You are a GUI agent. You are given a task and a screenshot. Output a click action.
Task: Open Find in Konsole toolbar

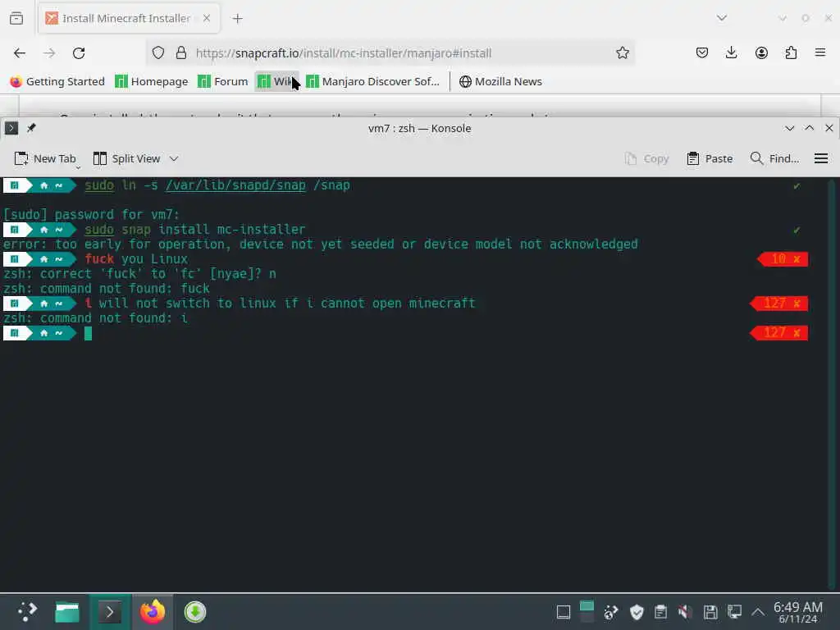coord(774,158)
